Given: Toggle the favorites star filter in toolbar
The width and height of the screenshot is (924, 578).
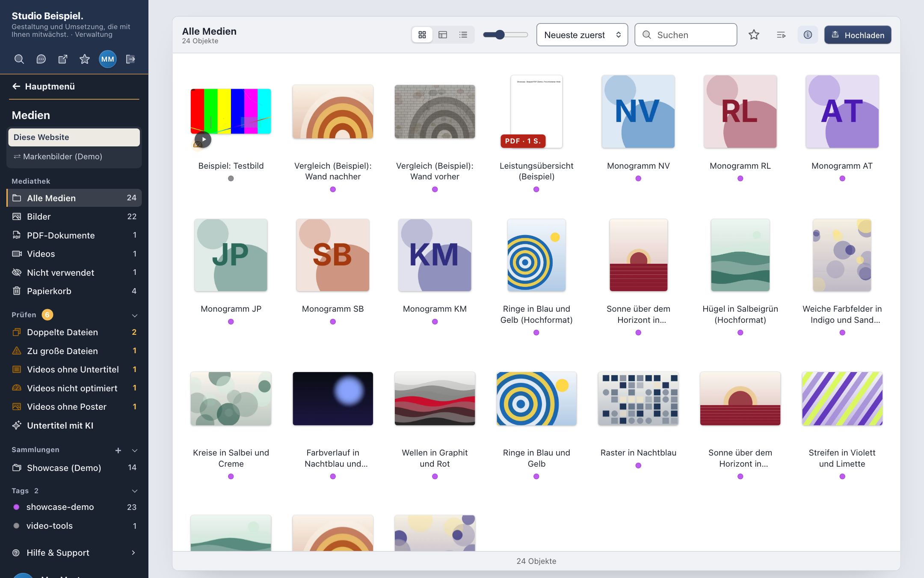Looking at the screenshot, I should (x=754, y=35).
